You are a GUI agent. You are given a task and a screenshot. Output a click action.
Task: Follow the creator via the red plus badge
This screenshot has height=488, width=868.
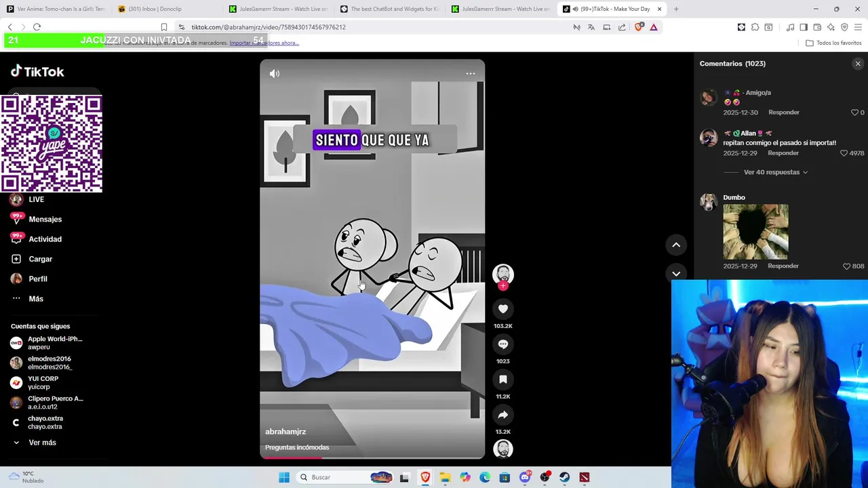[x=502, y=286]
